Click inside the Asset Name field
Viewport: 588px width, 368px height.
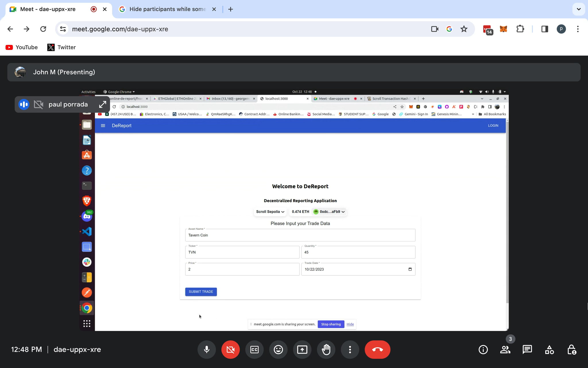point(300,235)
